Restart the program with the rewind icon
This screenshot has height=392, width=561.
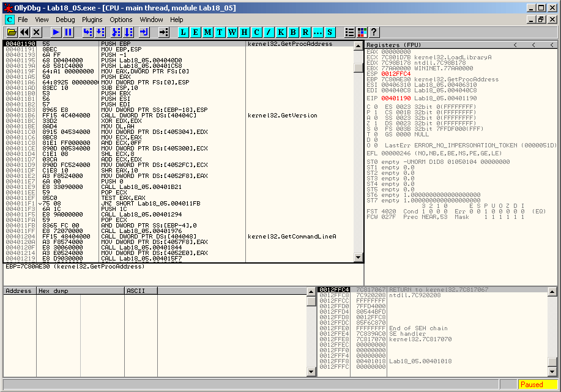24,32
